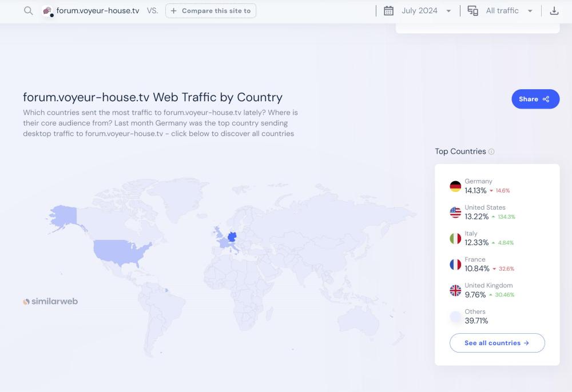The height and width of the screenshot is (392, 572).
Task: Click Germany on the world map
Action: [232, 237]
